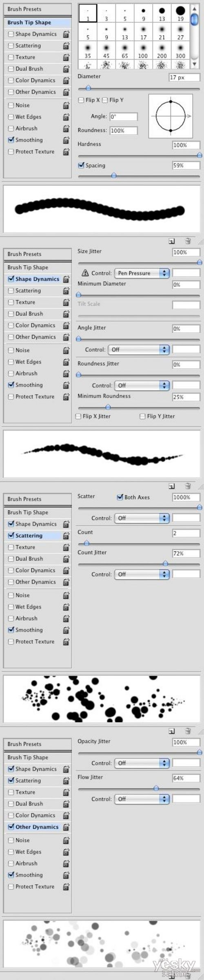Screen dimensions: 204x980
Task: Toggle the Spacing checkbox
Action: [81, 165]
